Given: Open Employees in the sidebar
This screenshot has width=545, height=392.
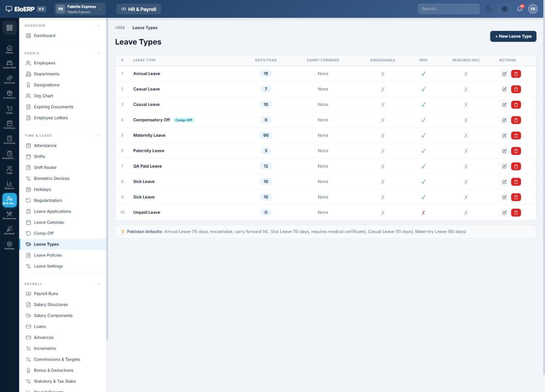Looking at the screenshot, I should [x=63, y=63].
